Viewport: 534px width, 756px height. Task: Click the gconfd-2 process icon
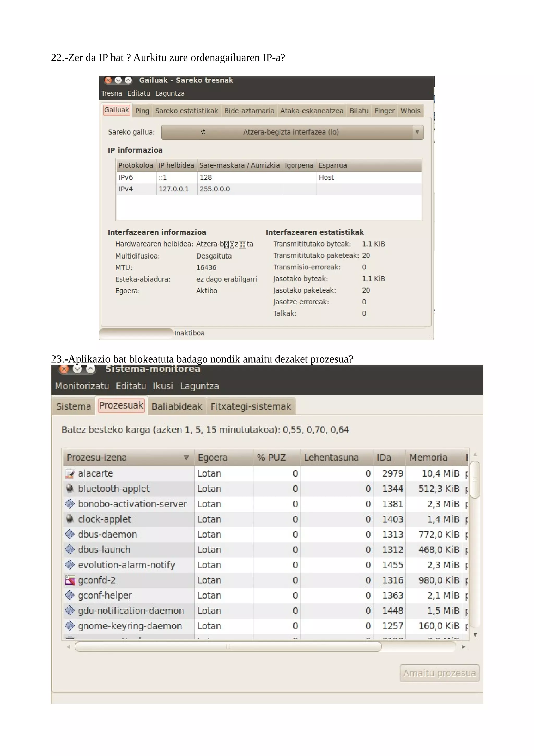(x=70, y=580)
